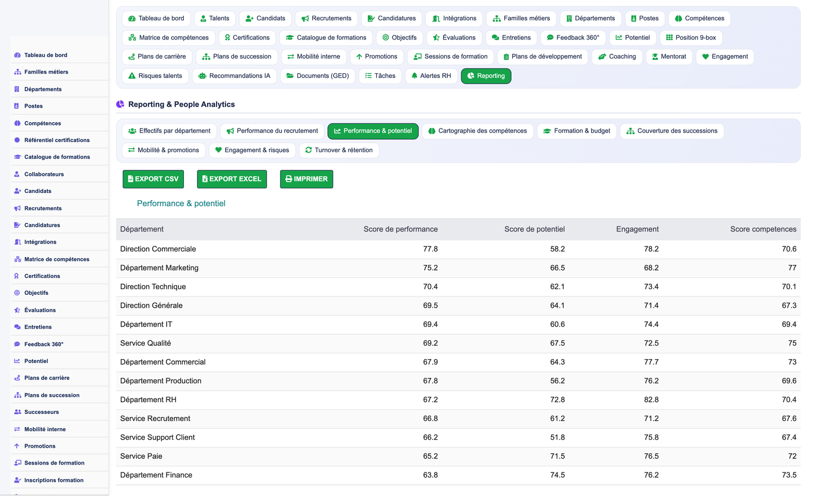Click the Direction Commerciale row label
The image size is (815, 504).
tap(158, 249)
